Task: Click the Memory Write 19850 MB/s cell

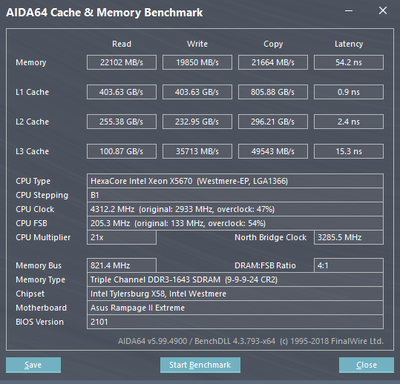Action: [x=197, y=62]
